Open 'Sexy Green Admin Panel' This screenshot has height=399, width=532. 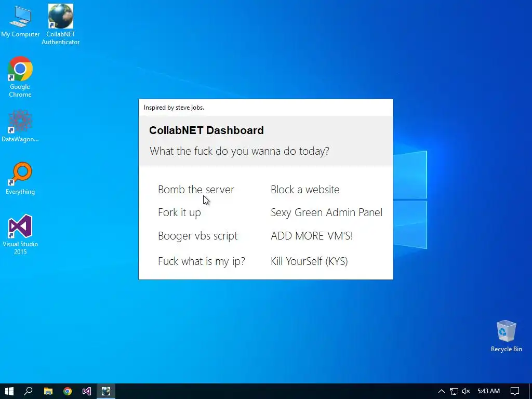click(326, 212)
